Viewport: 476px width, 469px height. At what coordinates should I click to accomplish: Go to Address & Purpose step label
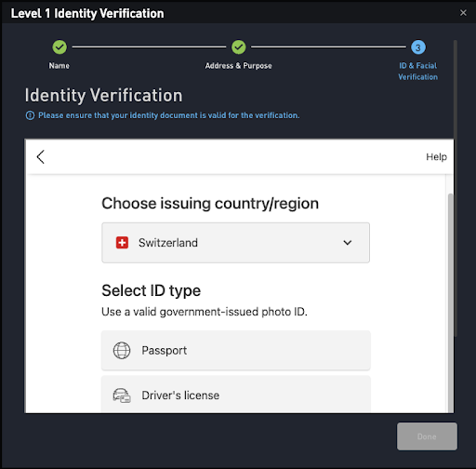tap(238, 66)
